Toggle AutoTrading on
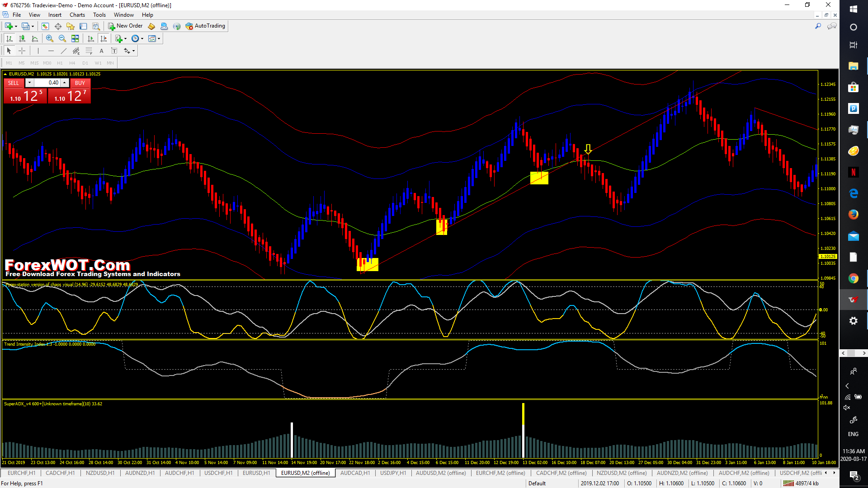This screenshot has width=868, height=488. (x=205, y=26)
